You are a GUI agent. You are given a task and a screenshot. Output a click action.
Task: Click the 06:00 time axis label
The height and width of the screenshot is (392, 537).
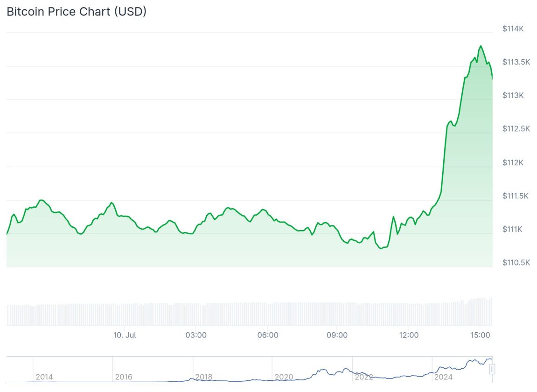point(268,335)
